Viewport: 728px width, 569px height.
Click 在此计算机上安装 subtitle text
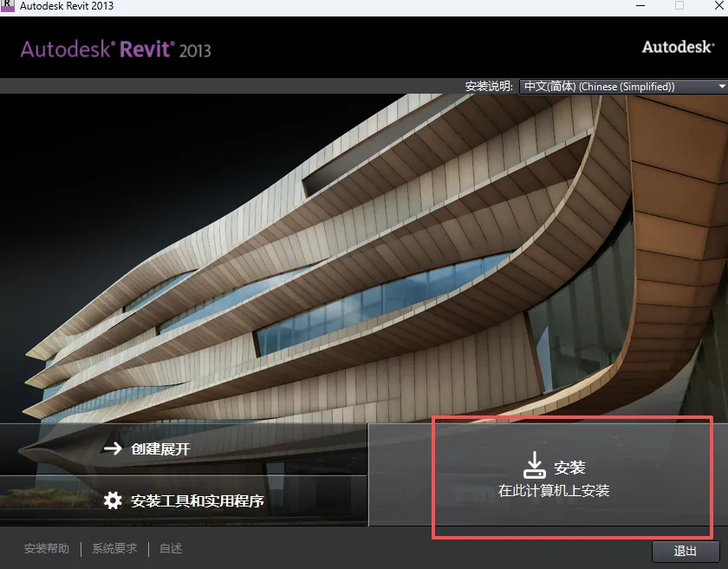coord(554,490)
